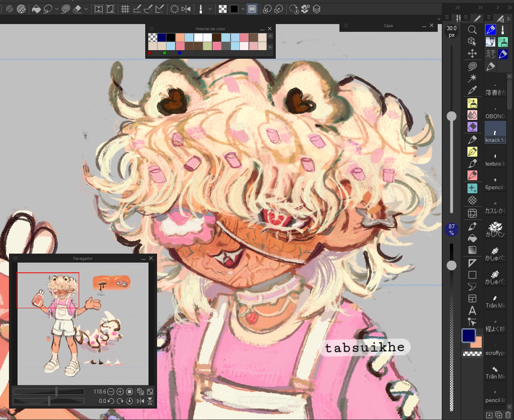The height and width of the screenshot is (420, 514).
Task: Click the Fill bucket tool in tool palette
Action: click(472, 238)
